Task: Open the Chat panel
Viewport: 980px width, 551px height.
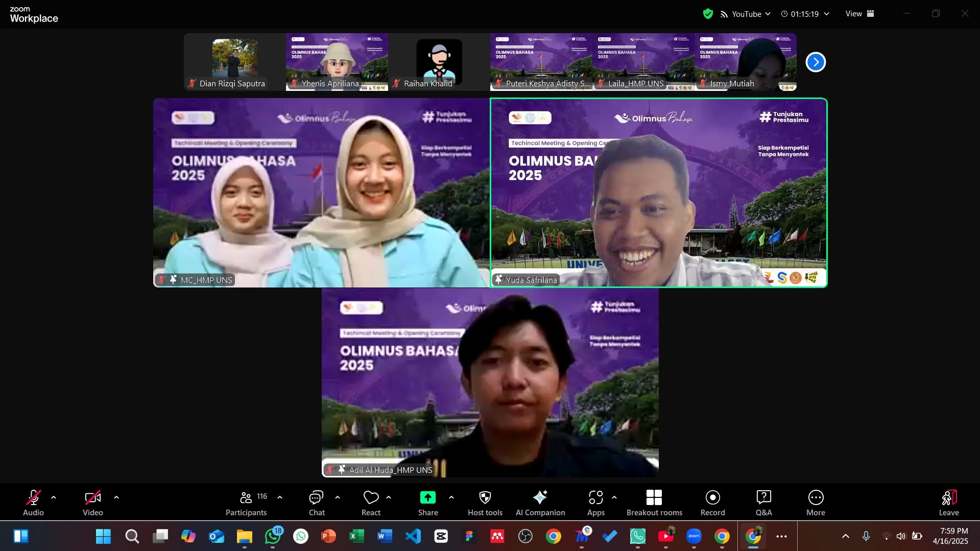Action: pyautogui.click(x=316, y=502)
